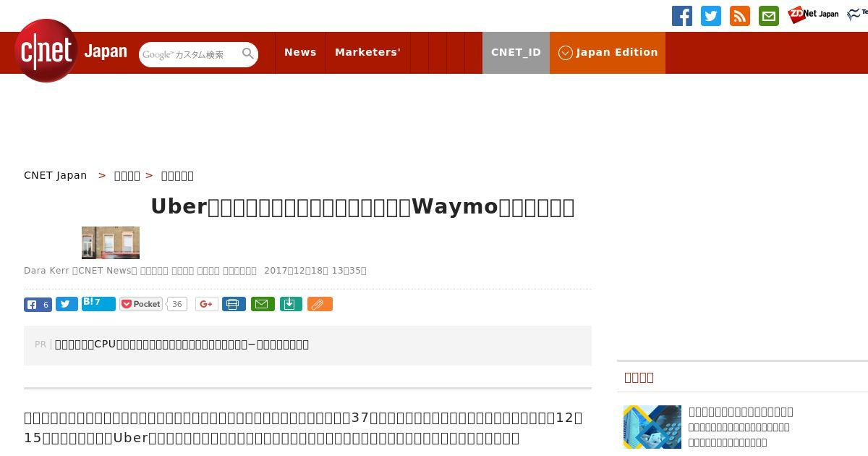Open the header Facebook icon
This screenshot has height=456, width=868.
pyautogui.click(x=682, y=16)
